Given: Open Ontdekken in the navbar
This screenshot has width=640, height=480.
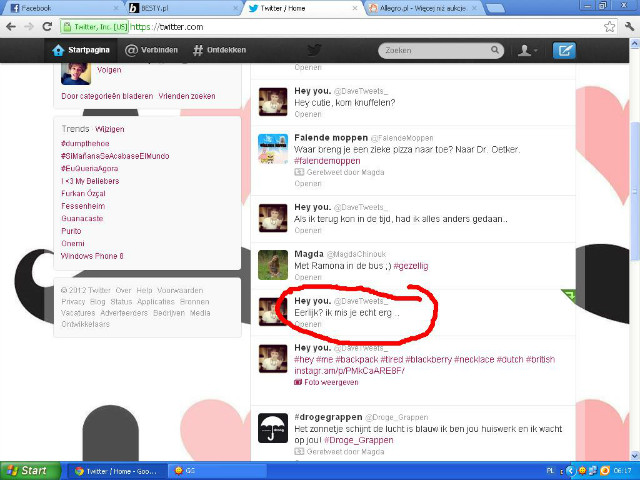Looking at the screenshot, I should pos(220,50).
